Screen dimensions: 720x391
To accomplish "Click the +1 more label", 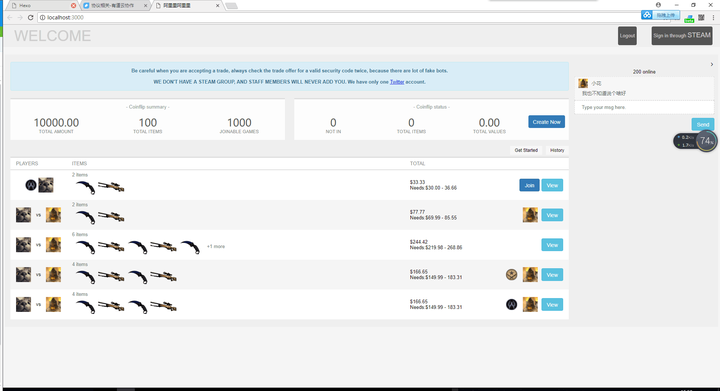I will pos(216,246).
